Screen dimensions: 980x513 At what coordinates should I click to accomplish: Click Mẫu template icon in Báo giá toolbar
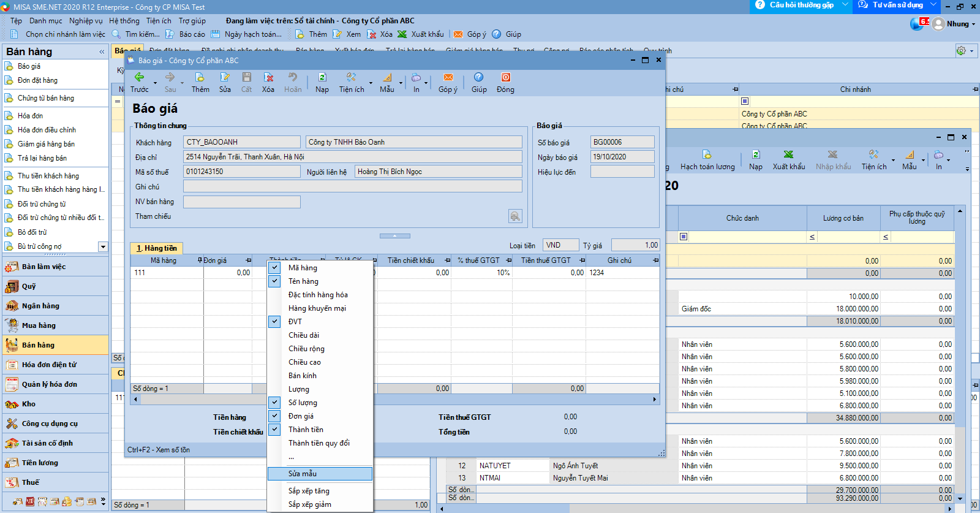tap(387, 77)
